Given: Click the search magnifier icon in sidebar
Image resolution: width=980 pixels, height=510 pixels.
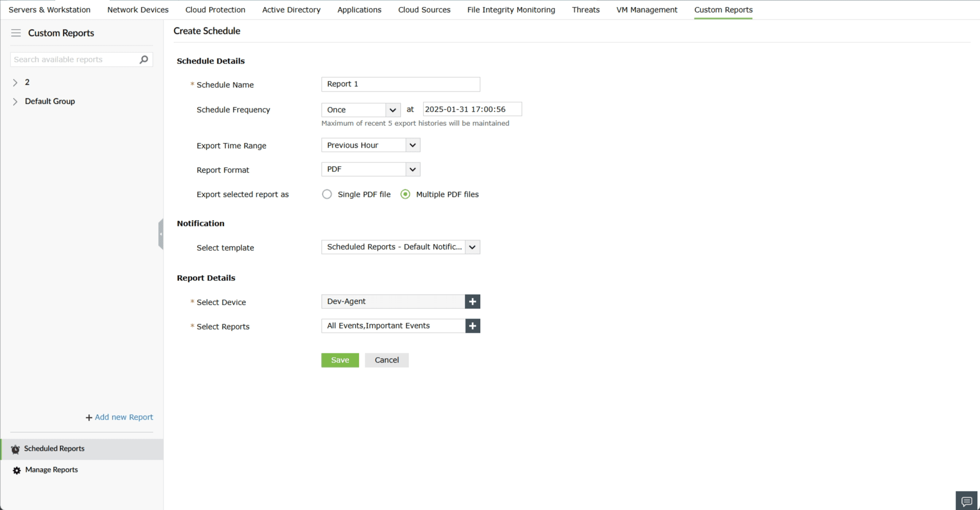Looking at the screenshot, I should pos(143,59).
